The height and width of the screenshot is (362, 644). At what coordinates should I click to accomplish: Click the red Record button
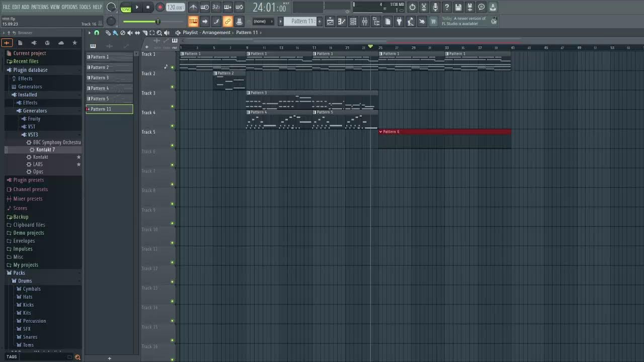click(159, 8)
